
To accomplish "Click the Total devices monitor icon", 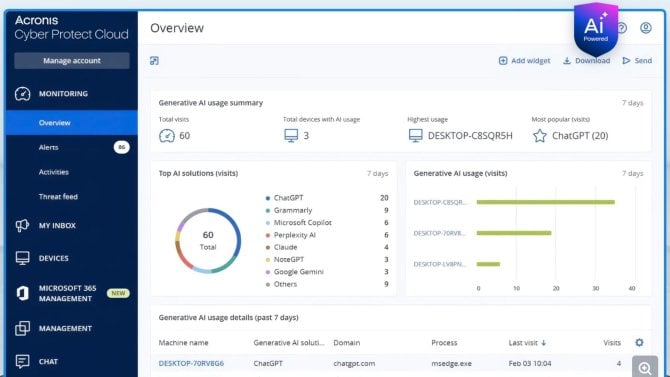I will pyautogui.click(x=291, y=136).
